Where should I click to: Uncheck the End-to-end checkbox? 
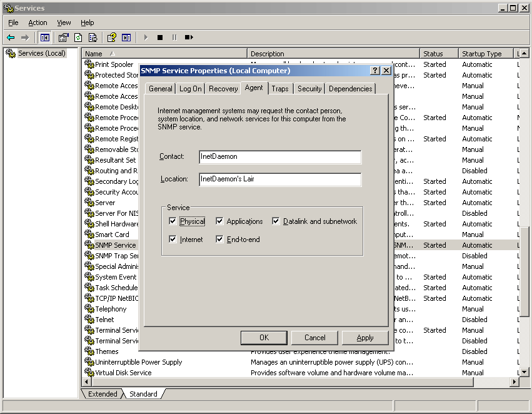[x=220, y=240]
